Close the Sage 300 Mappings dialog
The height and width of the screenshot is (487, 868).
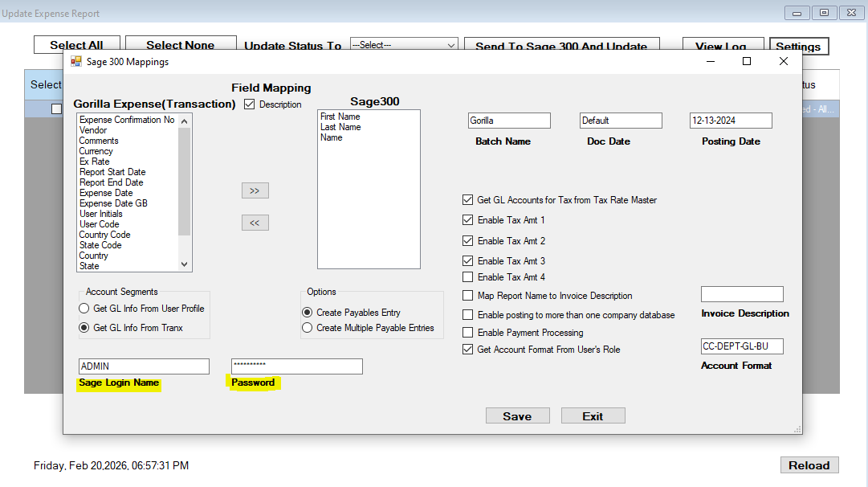784,61
